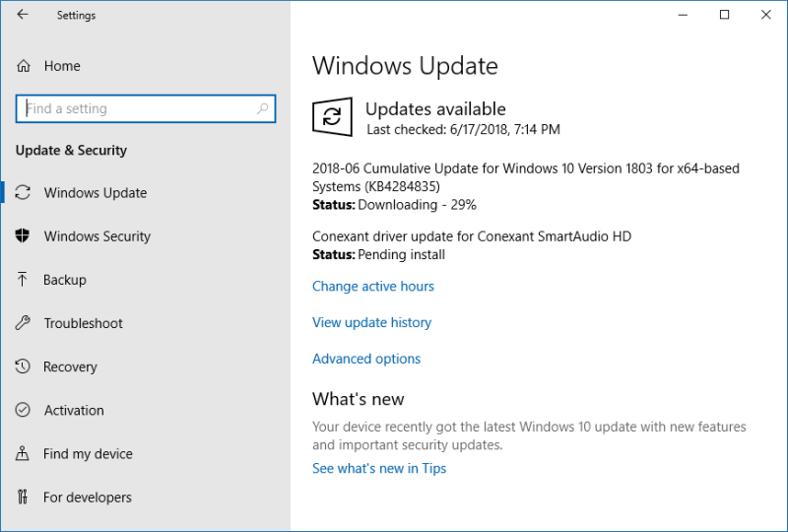Click the KB4284835 cumulative update entry
This screenshot has width=788, height=532.
point(526,177)
